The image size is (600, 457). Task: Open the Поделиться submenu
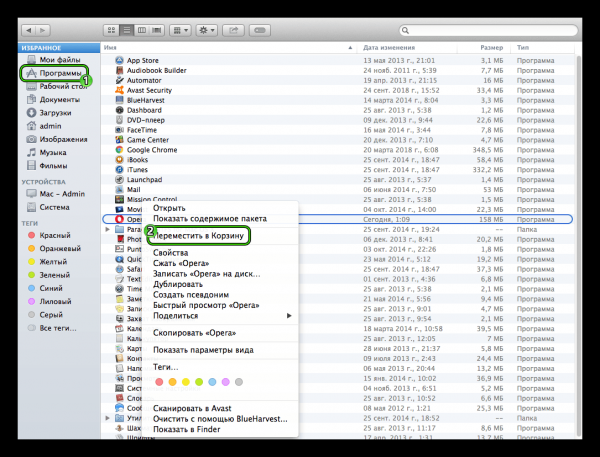(220, 316)
